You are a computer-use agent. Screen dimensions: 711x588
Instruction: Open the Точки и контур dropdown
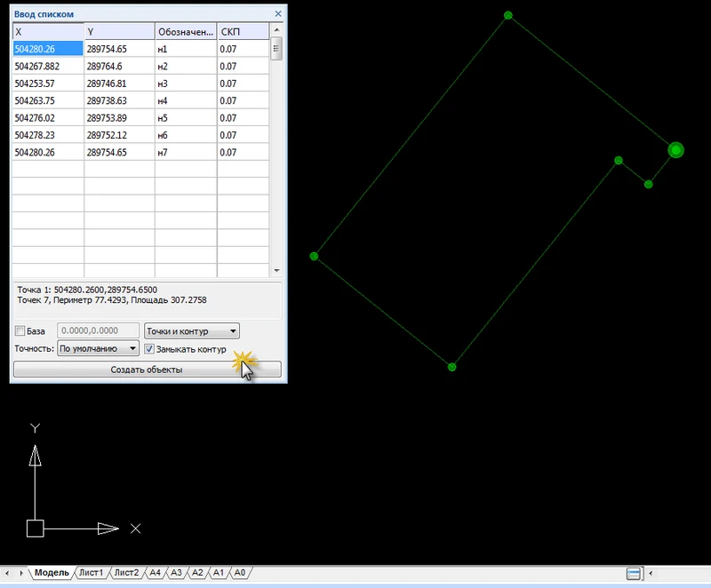pyautogui.click(x=191, y=331)
